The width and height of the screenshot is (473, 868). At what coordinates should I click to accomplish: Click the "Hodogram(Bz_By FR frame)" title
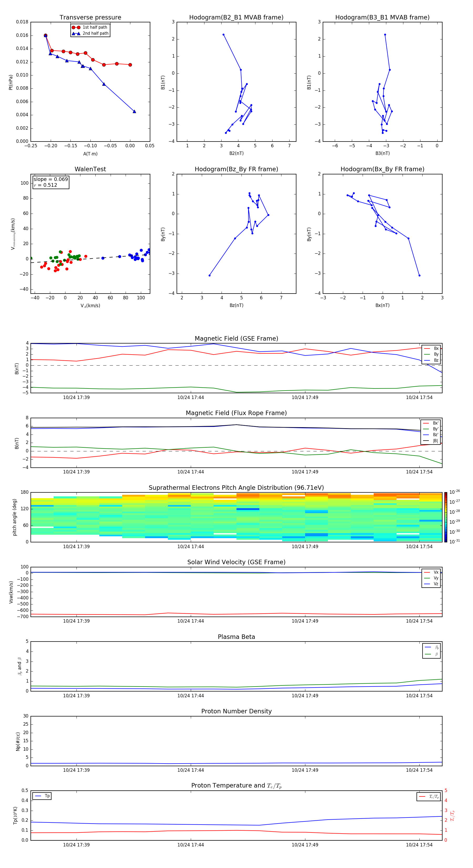click(236, 169)
